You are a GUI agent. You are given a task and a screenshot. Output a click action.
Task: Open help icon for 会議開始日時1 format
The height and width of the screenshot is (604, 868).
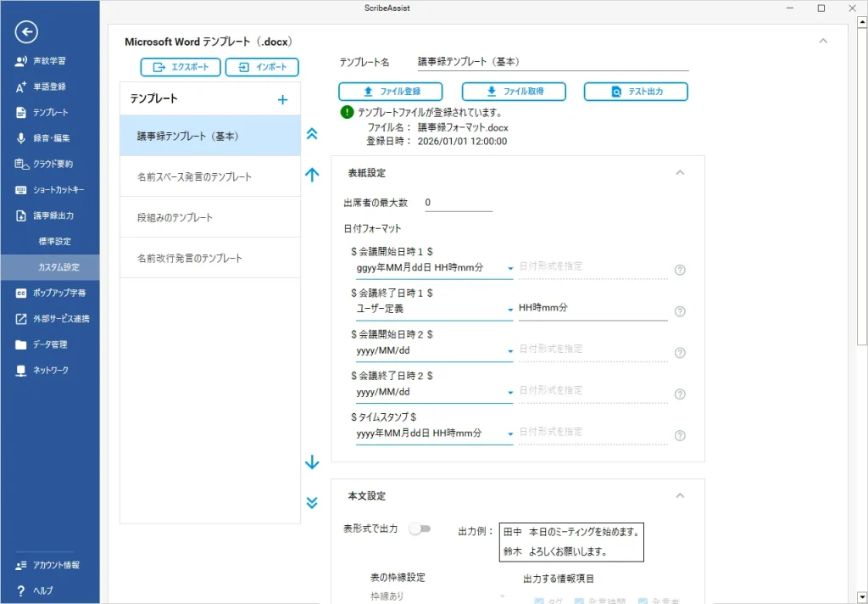click(680, 271)
